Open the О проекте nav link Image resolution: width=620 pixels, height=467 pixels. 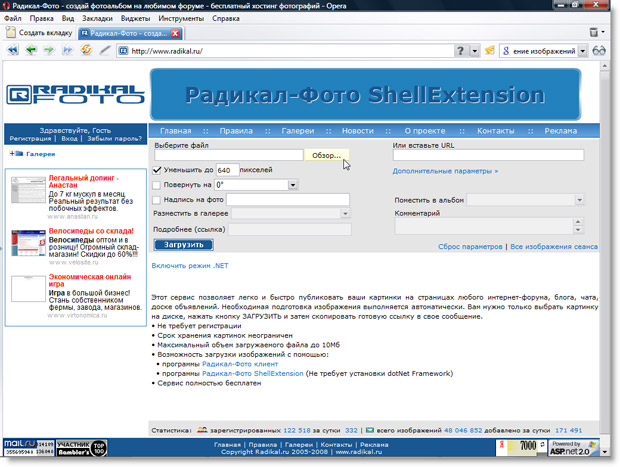click(x=425, y=131)
